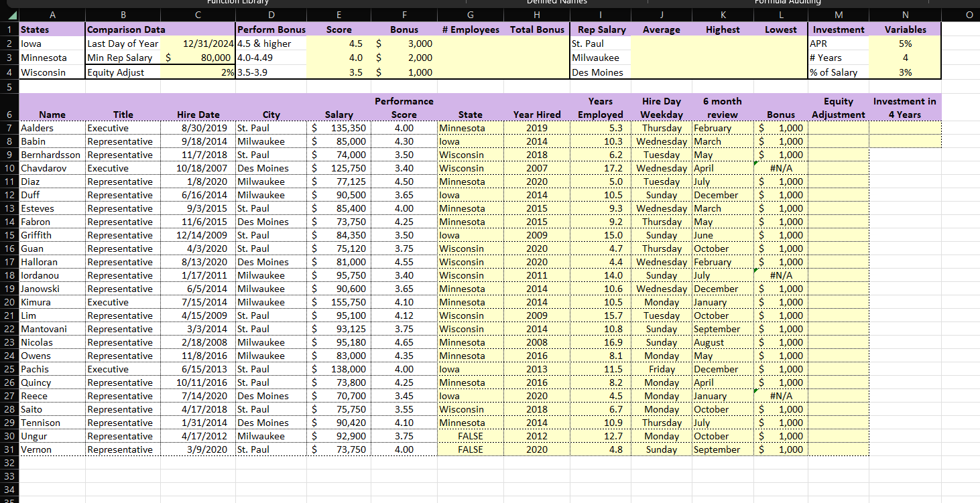The image size is (980, 503).
Task: Select row 33 header
Action: coord(9,476)
